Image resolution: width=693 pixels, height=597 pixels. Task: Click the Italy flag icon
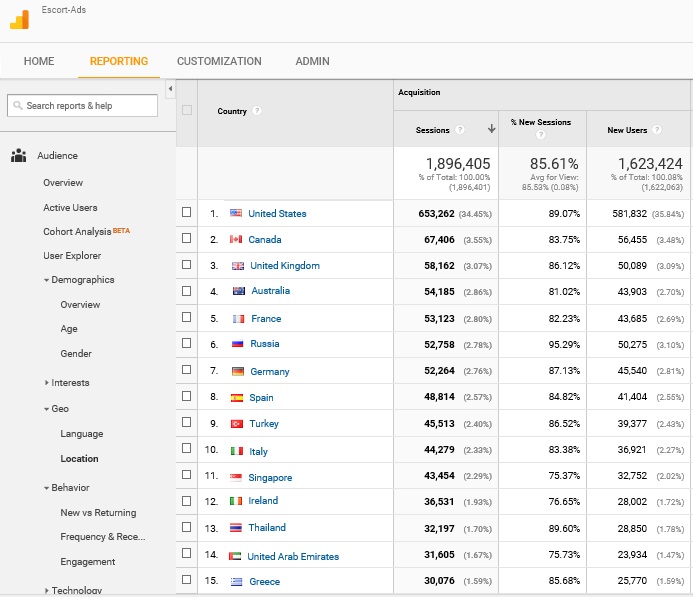237,451
